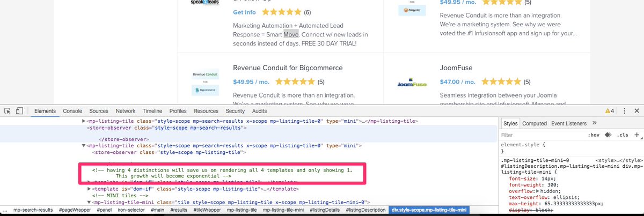Click star rating beside Get Info (6)
The width and height of the screenshot is (644, 216).
coord(281,12)
